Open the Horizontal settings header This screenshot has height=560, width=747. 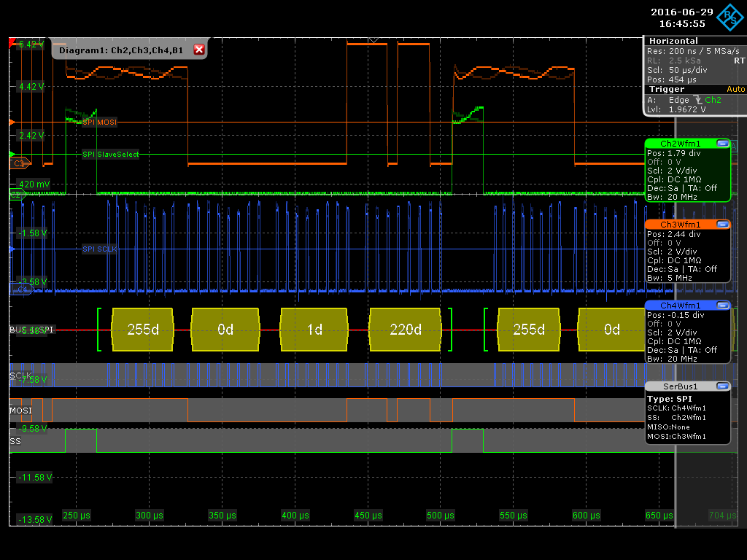click(673, 41)
